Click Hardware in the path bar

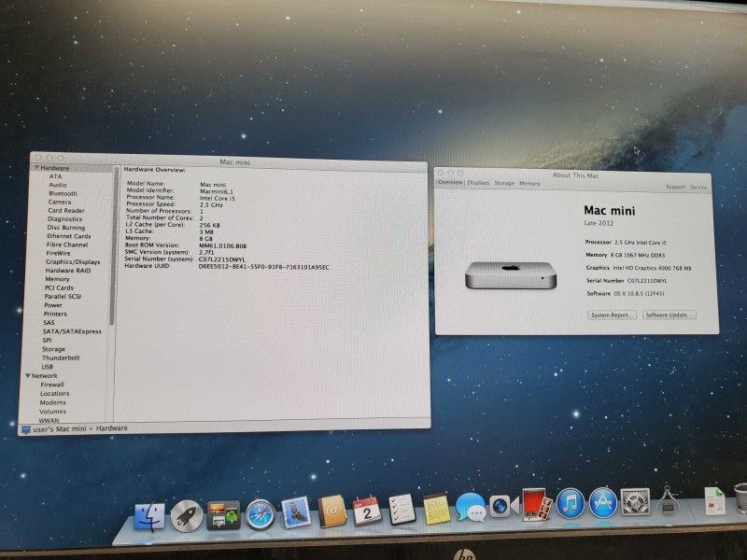[x=111, y=428]
